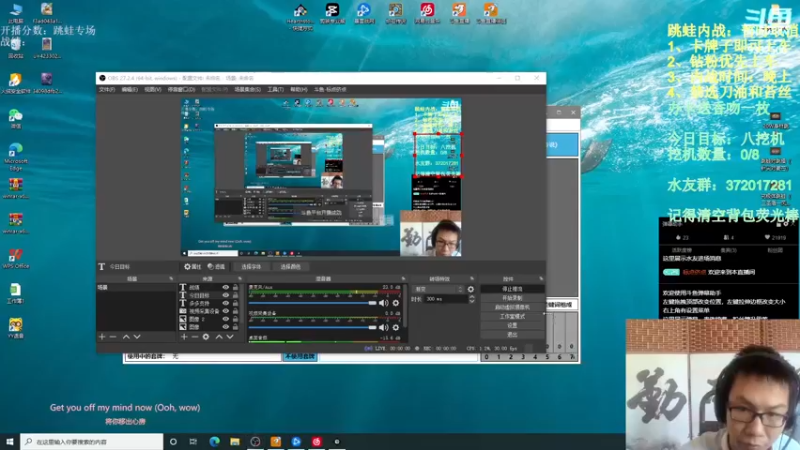This screenshot has height=450, width=800.
Task: Open source properties gear in Sources toolbar
Action: coord(206,337)
